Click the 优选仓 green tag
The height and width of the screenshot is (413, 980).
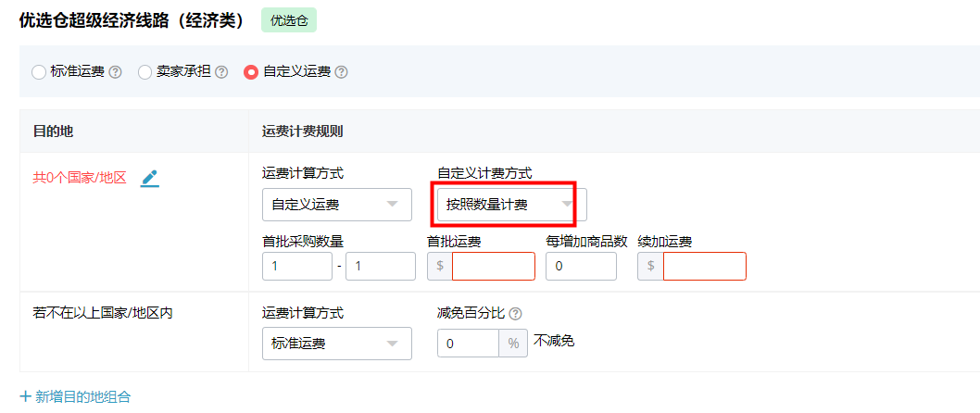click(289, 20)
